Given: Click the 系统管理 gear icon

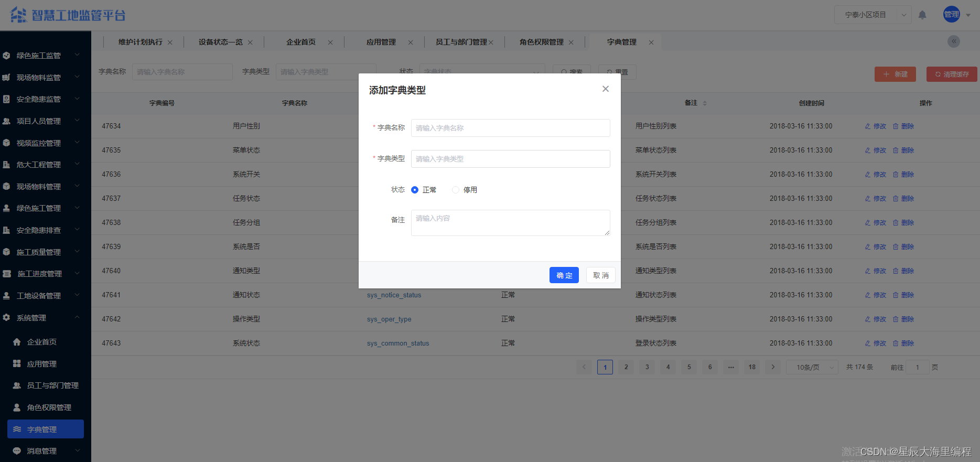Looking at the screenshot, I should coord(6,317).
